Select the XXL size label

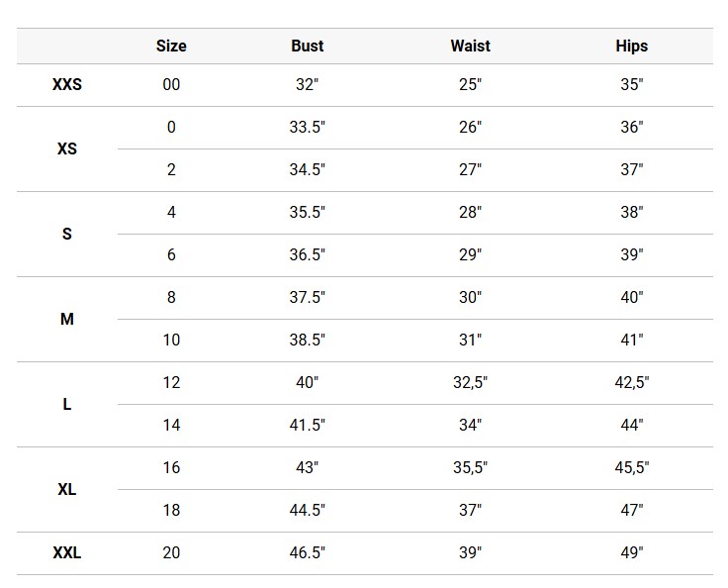click(x=67, y=553)
